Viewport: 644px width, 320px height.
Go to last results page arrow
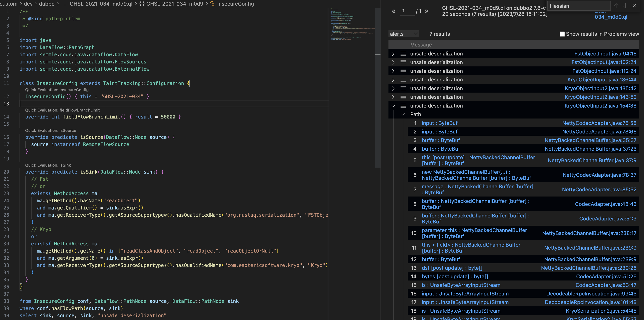(x=426, y=11)
